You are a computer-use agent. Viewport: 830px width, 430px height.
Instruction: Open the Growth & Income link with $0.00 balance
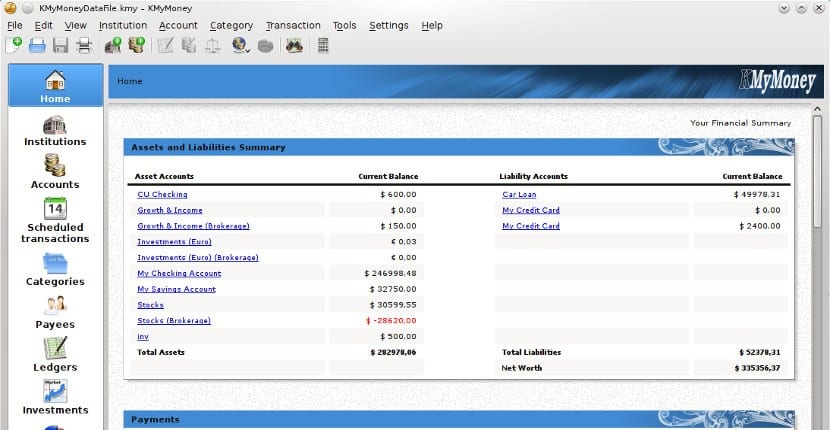point(169,210)
